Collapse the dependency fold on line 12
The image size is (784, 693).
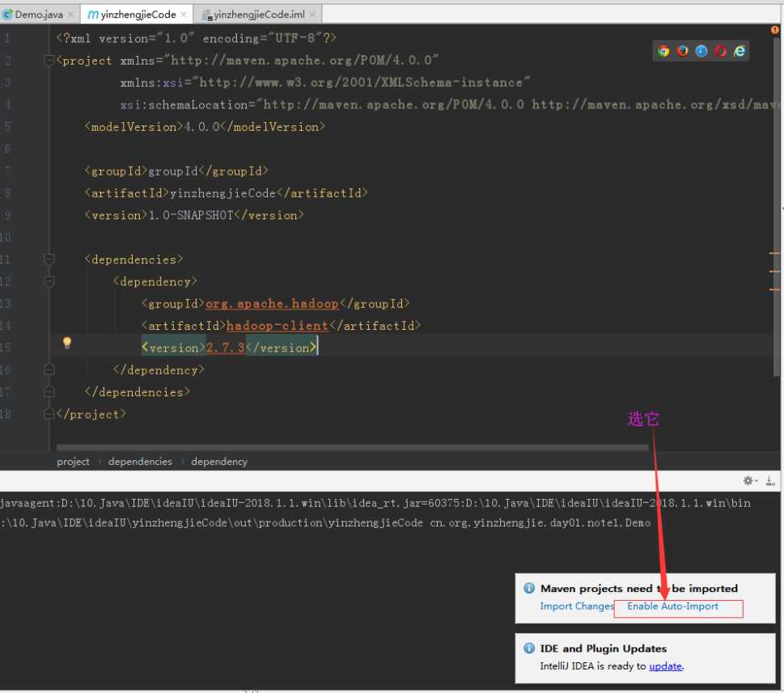tap(49, 281)
